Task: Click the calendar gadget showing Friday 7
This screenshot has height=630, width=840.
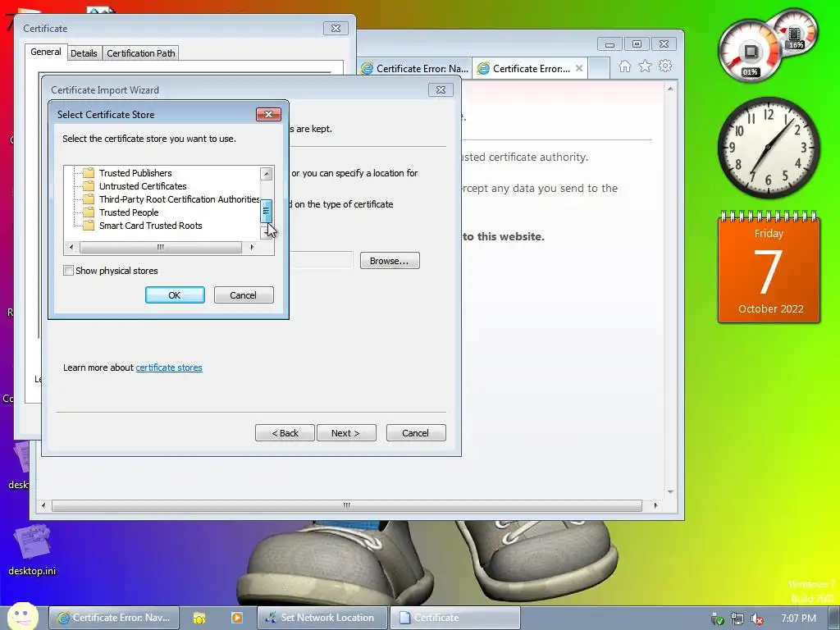Action: pyautogui.click(x=769, y=267)
